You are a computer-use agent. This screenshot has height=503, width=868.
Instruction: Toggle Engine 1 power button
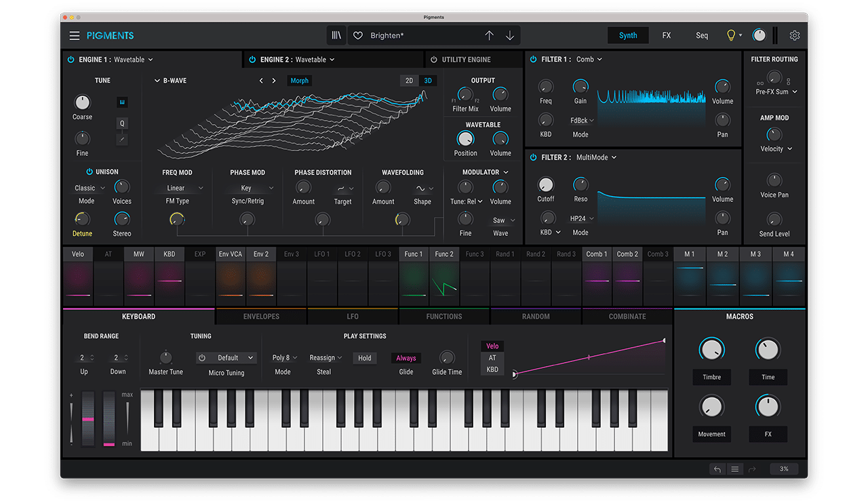[71, 60]
